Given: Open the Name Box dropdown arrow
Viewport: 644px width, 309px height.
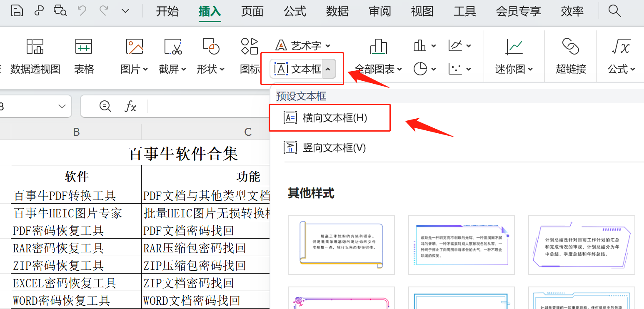Looking at the screenshot, I should (x=62, y=107).
